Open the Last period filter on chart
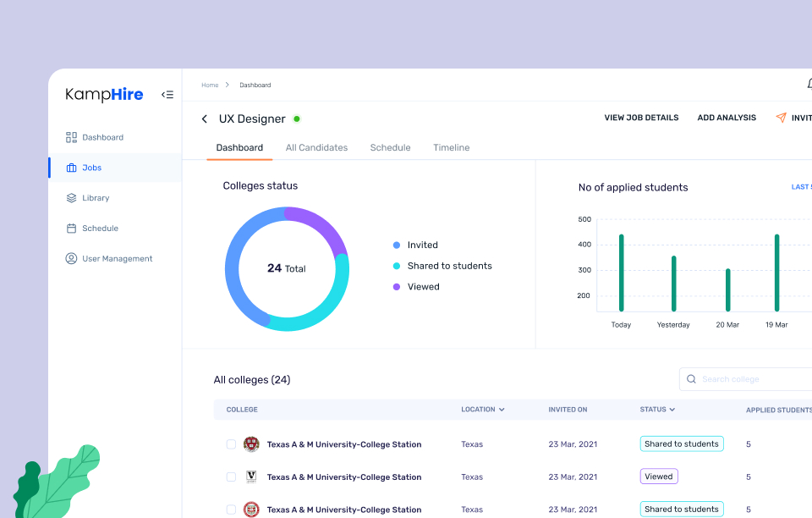 801,187
